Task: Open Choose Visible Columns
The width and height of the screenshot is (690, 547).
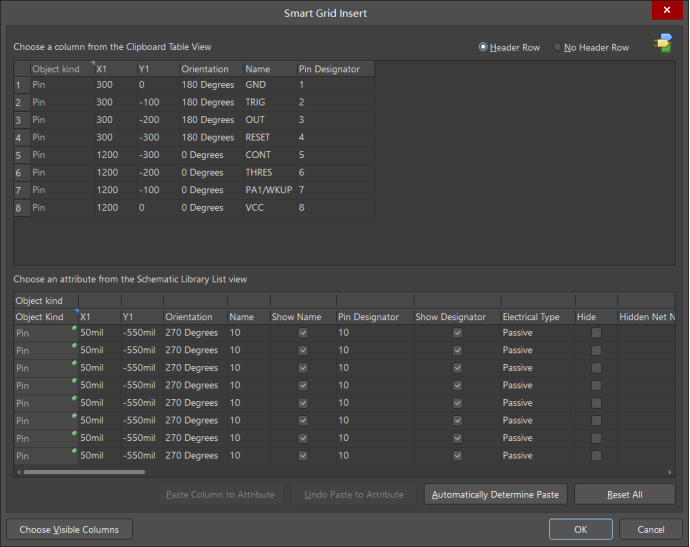Action: click(x=69, y=529)
